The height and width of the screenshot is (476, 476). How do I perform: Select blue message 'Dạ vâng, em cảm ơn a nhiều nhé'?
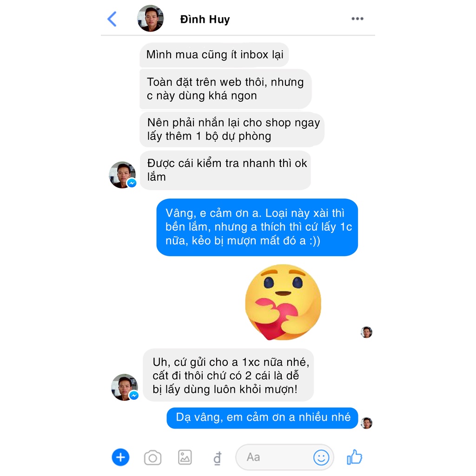262,418
